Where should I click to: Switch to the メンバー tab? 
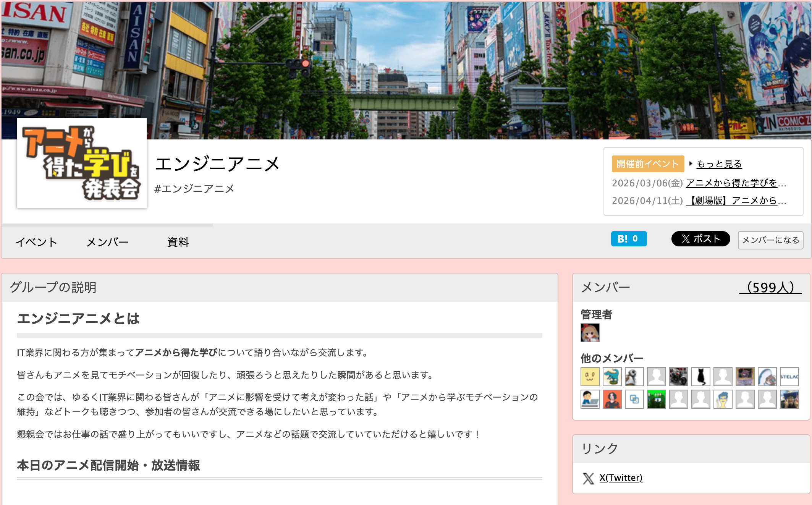tap(107, 241)
